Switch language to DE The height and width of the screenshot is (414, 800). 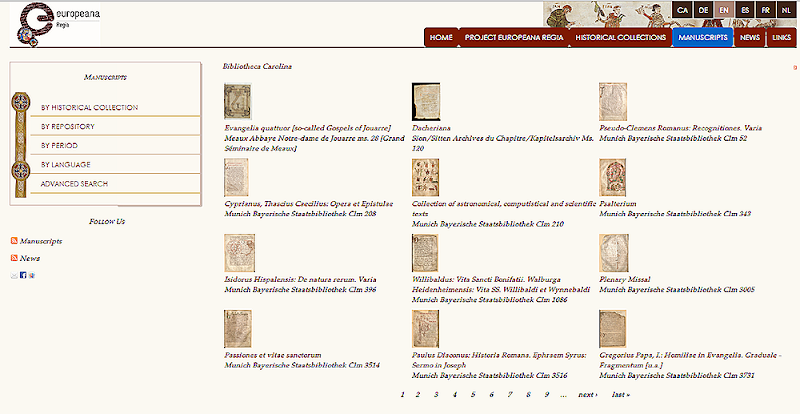point(703,10)
